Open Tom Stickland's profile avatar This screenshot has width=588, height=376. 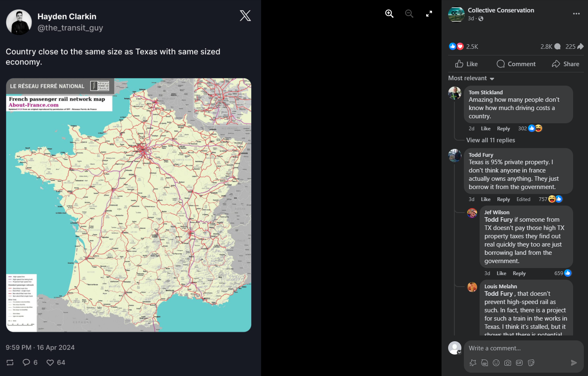click(455, 93)
